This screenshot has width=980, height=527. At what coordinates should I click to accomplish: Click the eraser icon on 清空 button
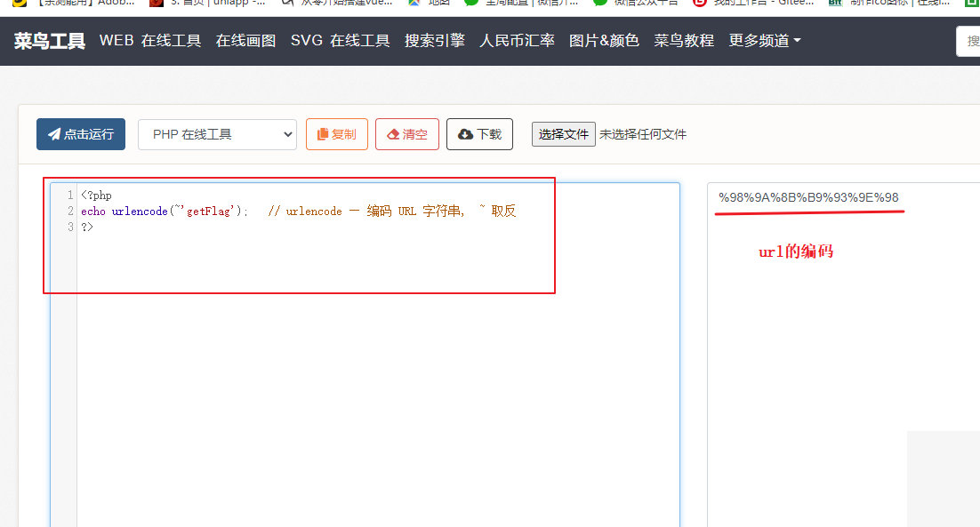tap(394, 134)
